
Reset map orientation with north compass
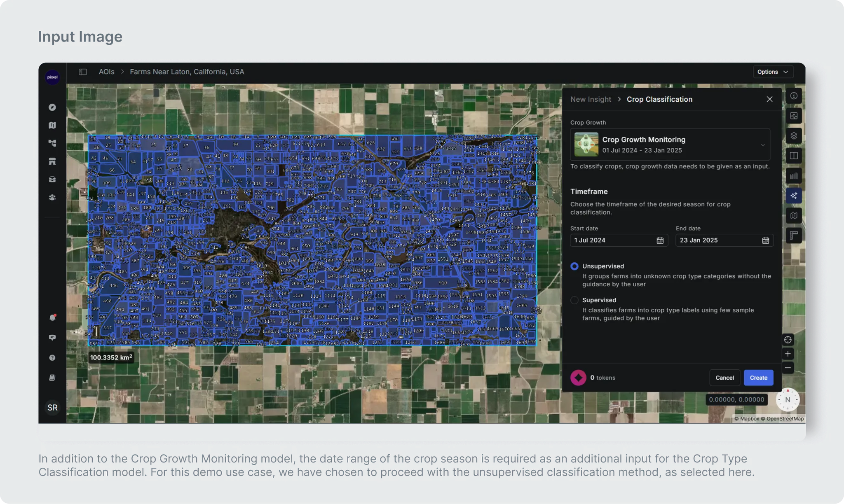(x=788, y=399)
